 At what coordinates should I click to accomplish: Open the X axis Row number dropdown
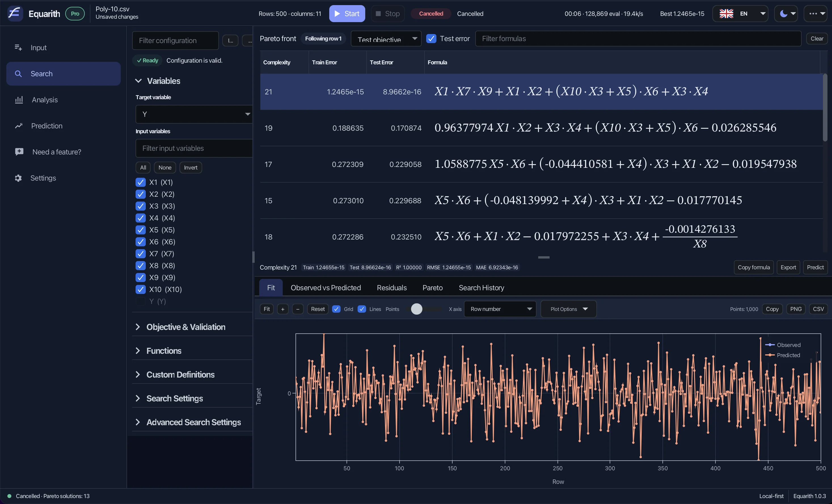coord(500,309)
